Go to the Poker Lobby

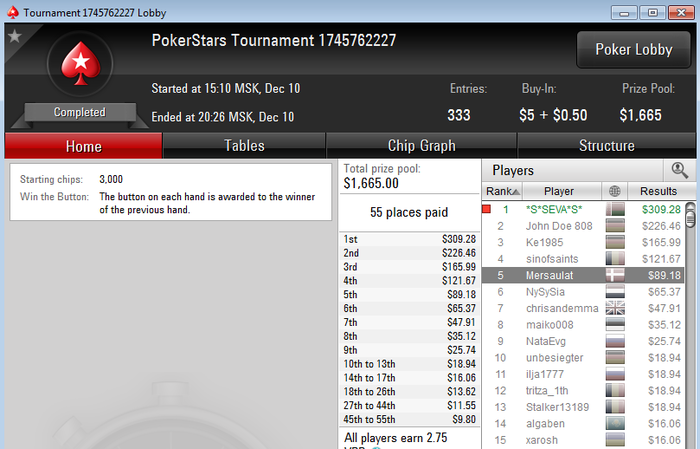pos(633,50)
